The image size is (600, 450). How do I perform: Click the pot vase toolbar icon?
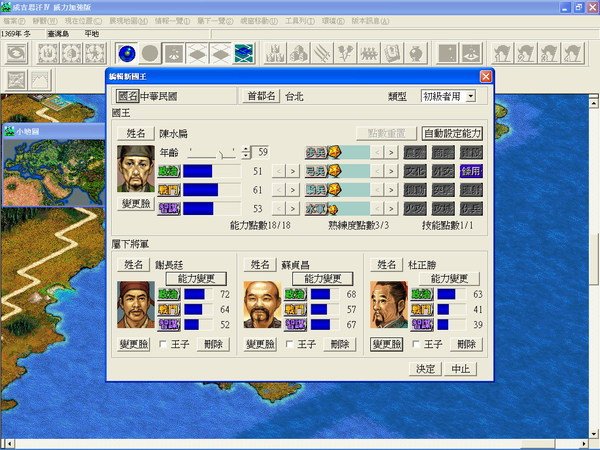pyautogui.click(x=415, y=53)
